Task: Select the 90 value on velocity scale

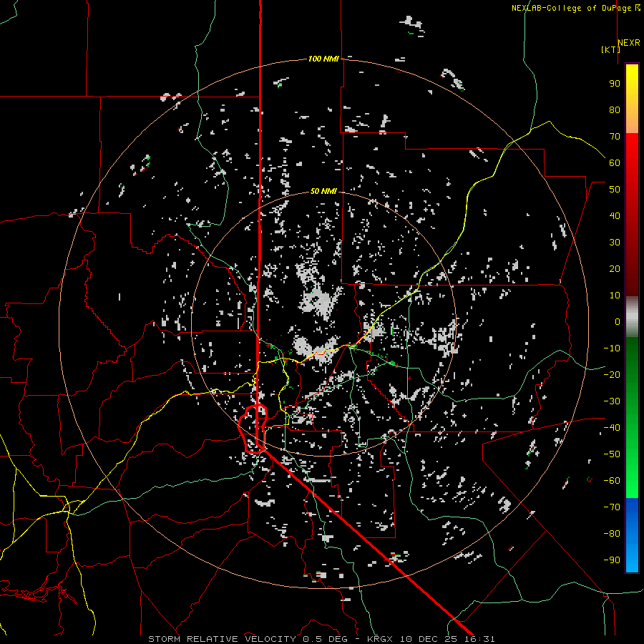Action: (615, 84)
